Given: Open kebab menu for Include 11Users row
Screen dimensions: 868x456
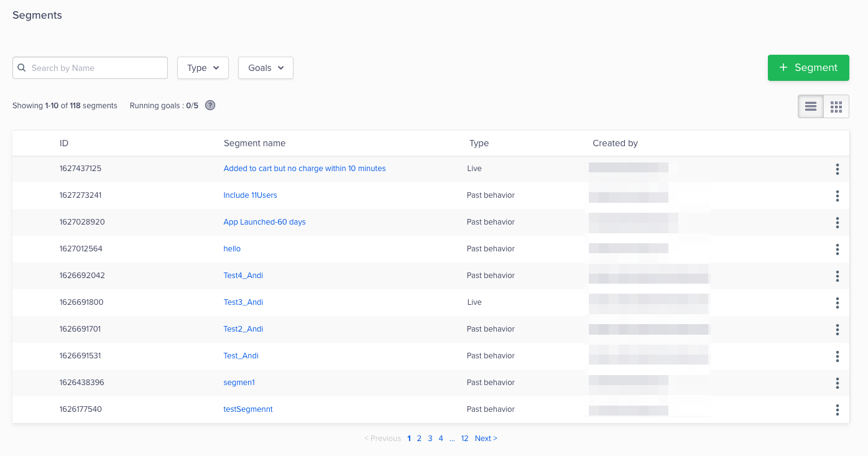Looking at the screenshot, I should click(x=838, y=196).
